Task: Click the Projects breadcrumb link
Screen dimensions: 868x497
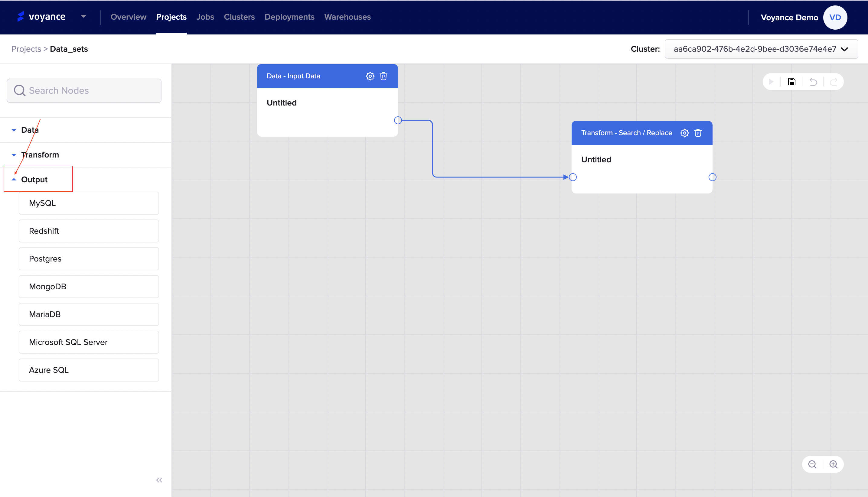Action: pyautogui.click(x=26, y=49)
